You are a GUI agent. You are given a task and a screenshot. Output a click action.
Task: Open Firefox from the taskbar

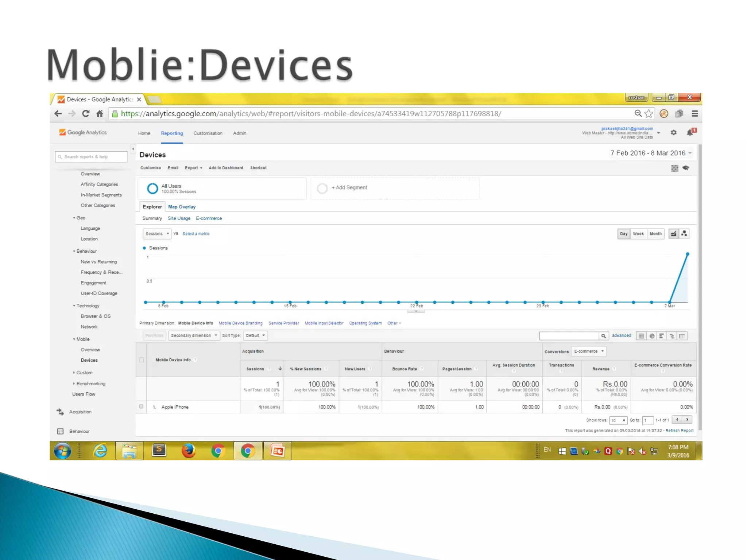189,451
